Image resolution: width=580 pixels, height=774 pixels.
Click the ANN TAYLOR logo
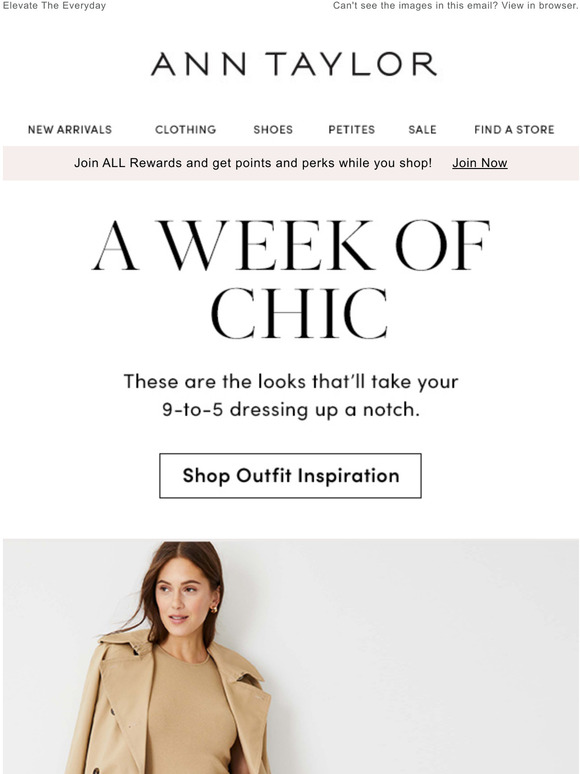[294, 64]
